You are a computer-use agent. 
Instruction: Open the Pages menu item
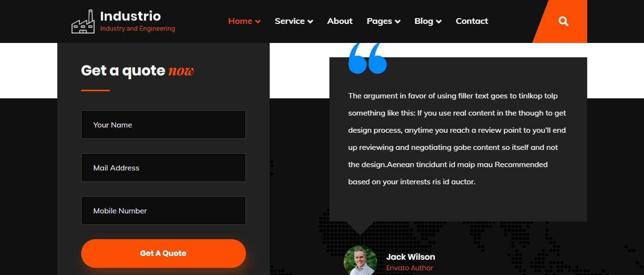point(380,21)
